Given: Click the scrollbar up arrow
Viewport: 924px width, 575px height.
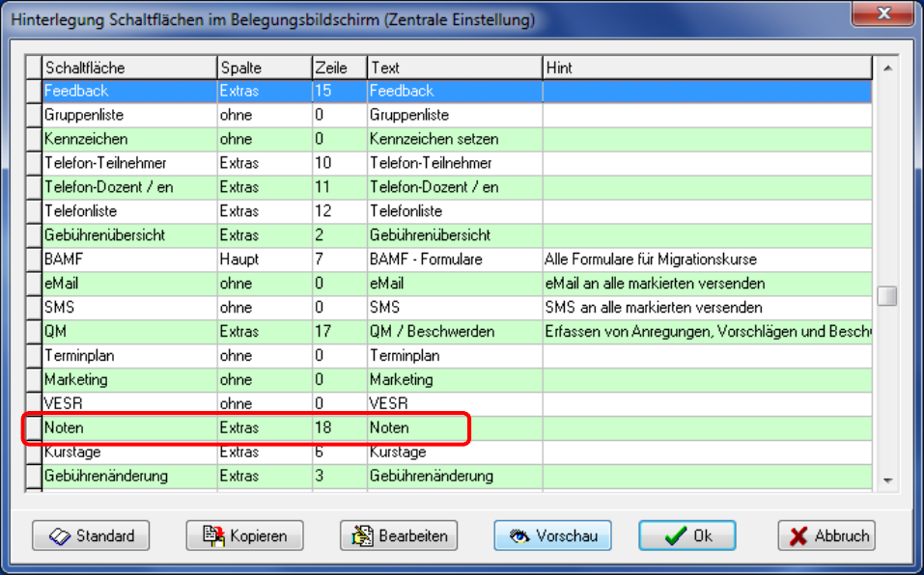Looking at the screenshot, I should click(x=887, y=68).
